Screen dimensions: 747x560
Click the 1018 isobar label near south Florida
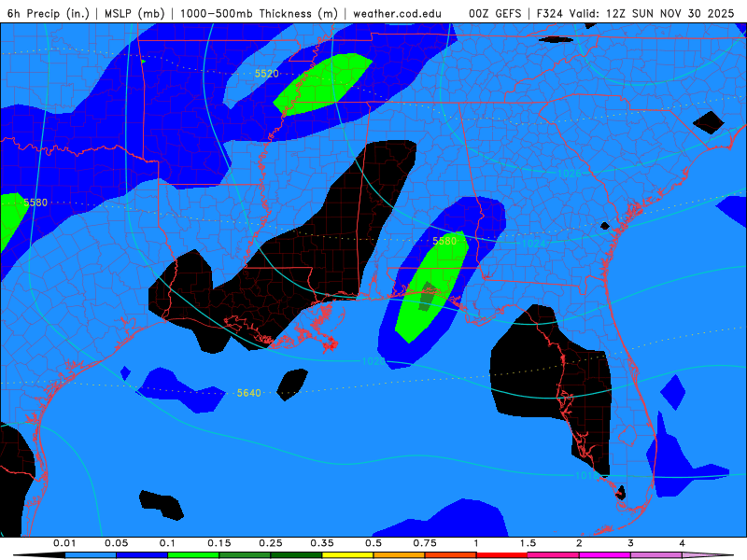tap(586, 475)
